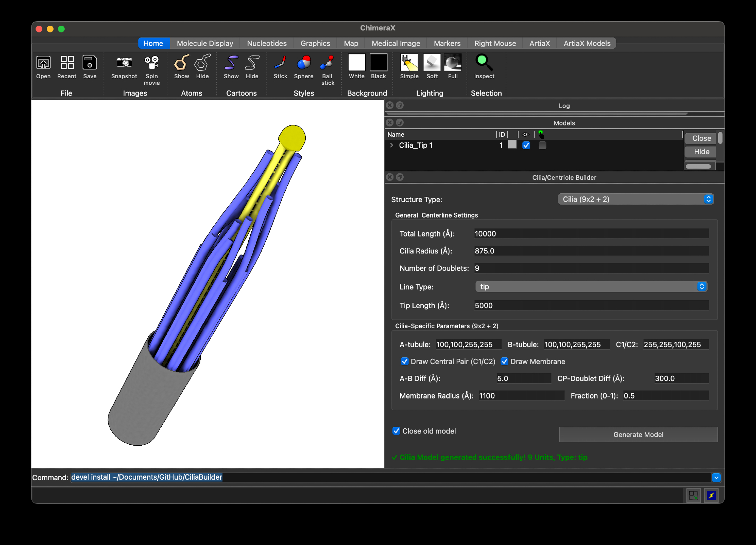Toggle visibility of the Cilia_Tip 1 model

[x=526, y=145]
